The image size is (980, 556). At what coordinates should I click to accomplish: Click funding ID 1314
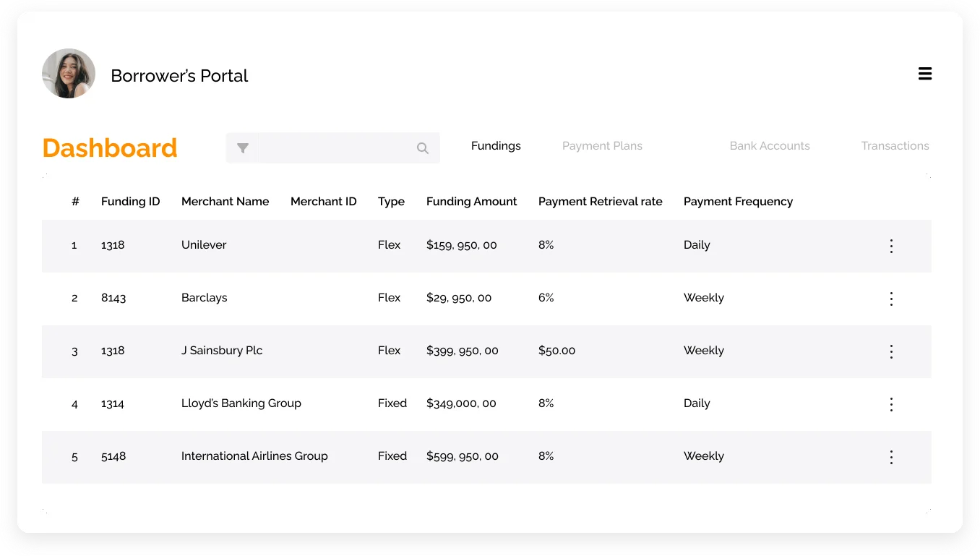coord(113,403)
